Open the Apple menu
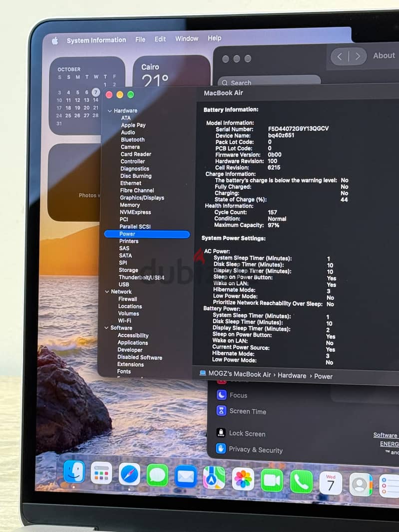Screen dimensions: 399x532 pyautogui.click(x=55, y=41)
